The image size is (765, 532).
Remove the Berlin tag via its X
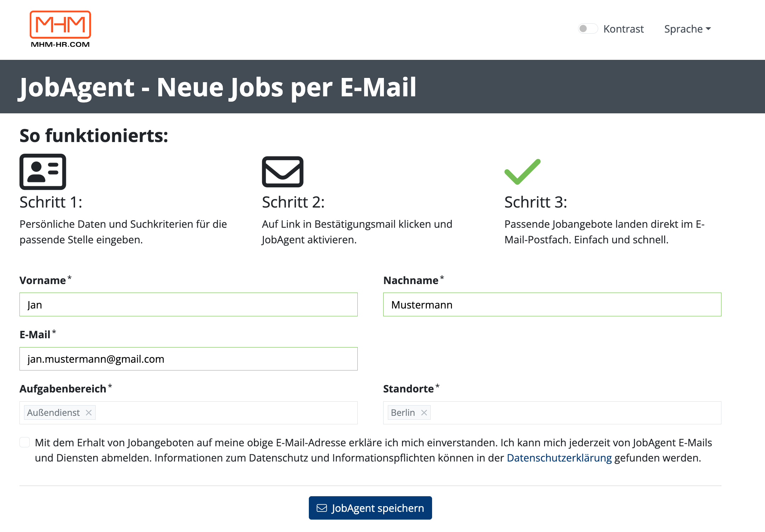pyautogui.click(x=424, y=413)
